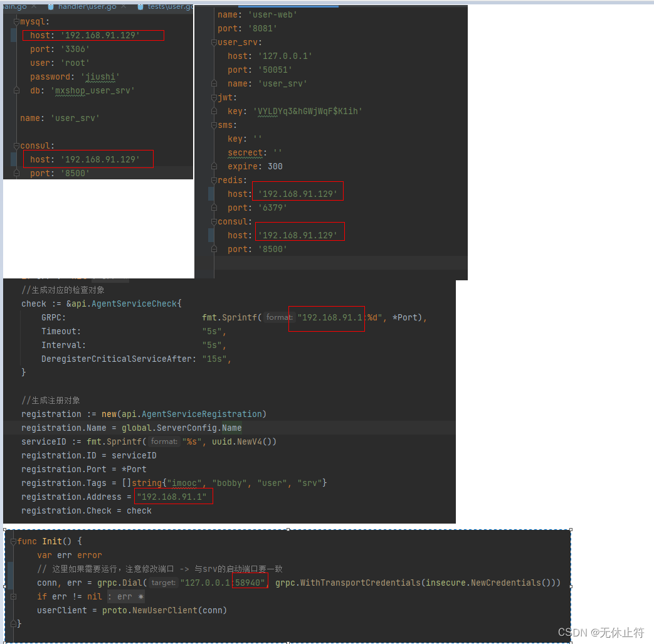Viewport: 654px width, 644px height.
Task: Click the redis host '192.168.91.129' value
Action: [298, 194]
